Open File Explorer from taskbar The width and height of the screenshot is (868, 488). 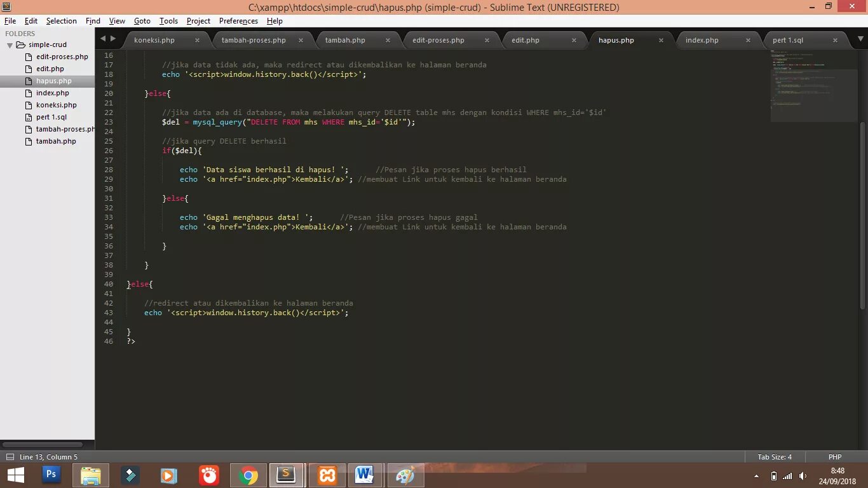(91, 475)
